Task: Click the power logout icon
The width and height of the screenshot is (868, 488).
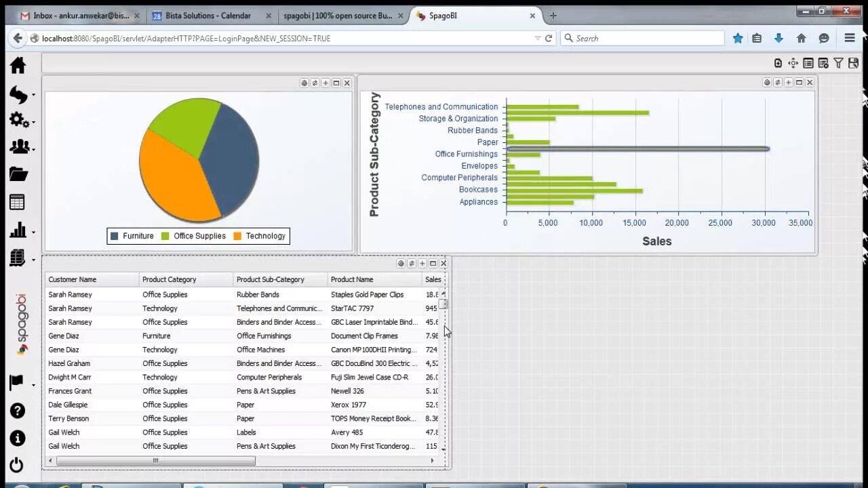Action: (x=17, y=466)
